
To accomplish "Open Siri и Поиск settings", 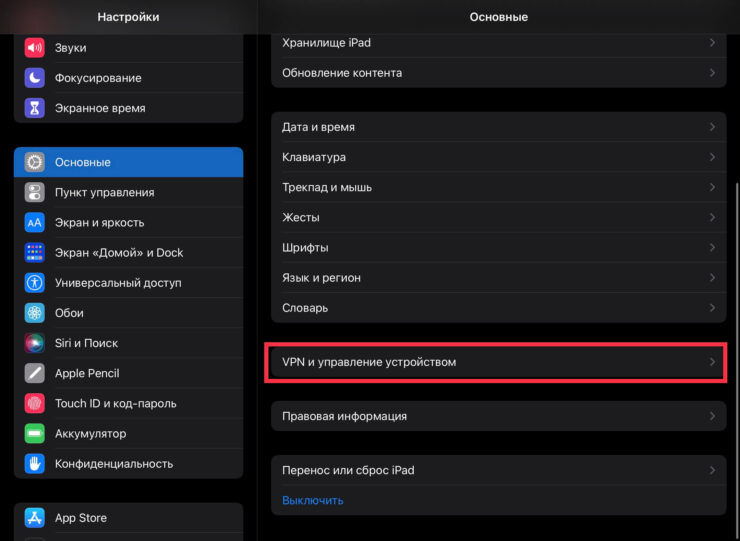I will [x=128, y=343].
